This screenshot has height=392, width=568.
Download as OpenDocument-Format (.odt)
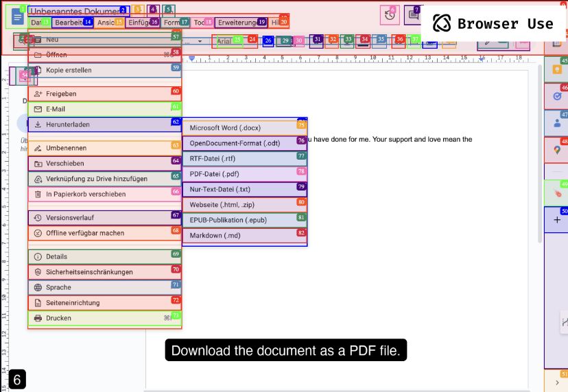click(x=244, y=143)
